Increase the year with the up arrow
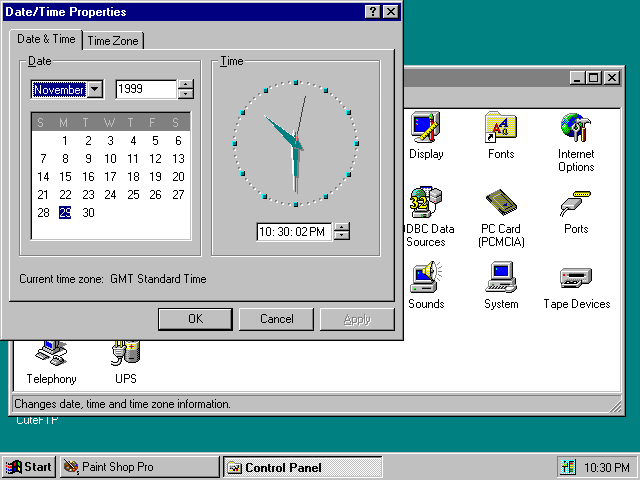Viewport: 640px width, 480px height. pos(186,85)
